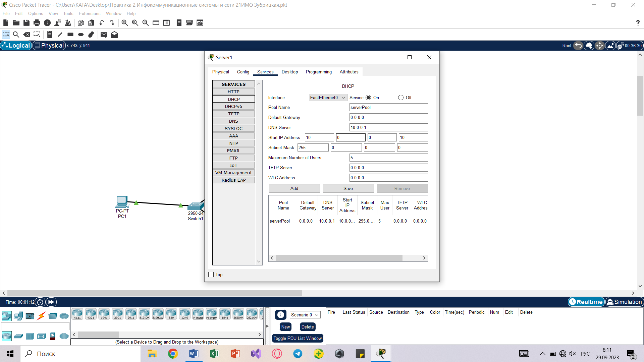Set the DHCP service radio to Off

(401, 98)
